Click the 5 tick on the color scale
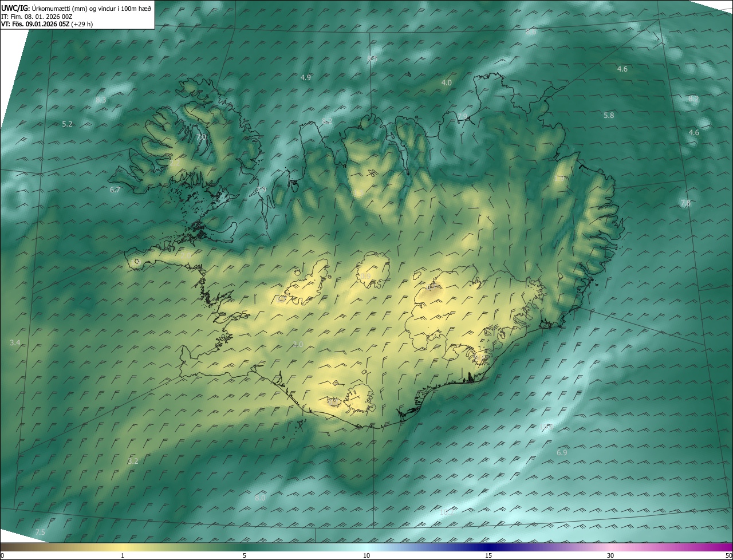This screenshot has width=733, height=560. pos(245,555)
